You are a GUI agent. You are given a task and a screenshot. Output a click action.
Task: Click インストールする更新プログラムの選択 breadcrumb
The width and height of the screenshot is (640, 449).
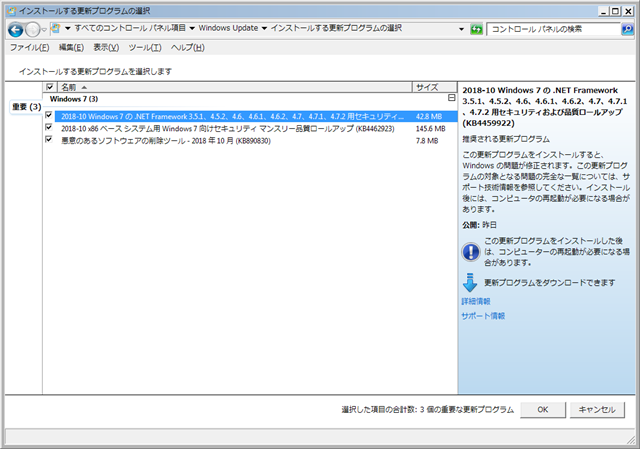[x=336, y=28]
